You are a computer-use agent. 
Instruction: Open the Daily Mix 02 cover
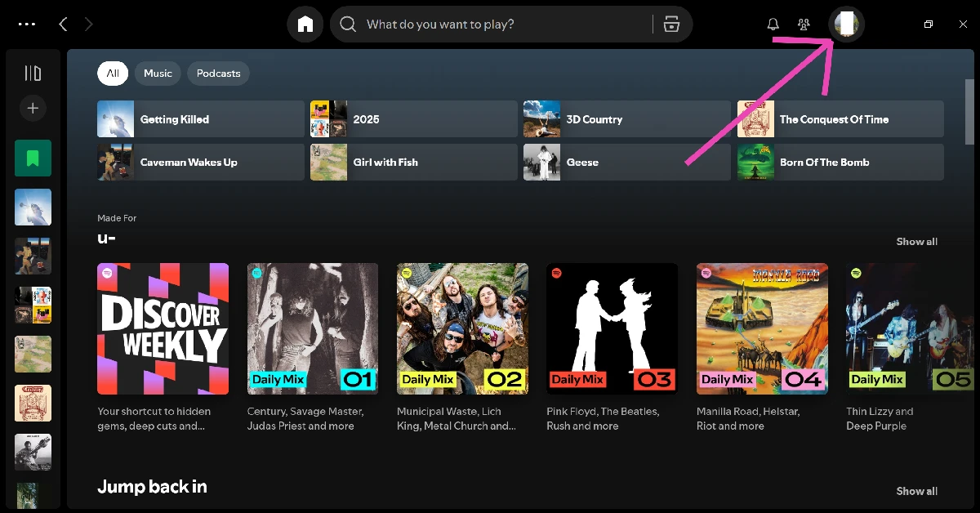[x=462, y=328]
